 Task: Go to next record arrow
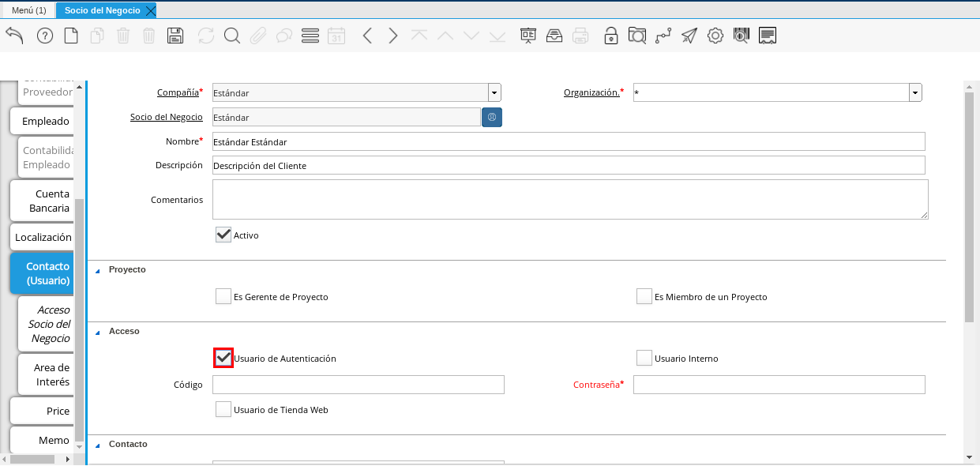(x=392, y=36)
